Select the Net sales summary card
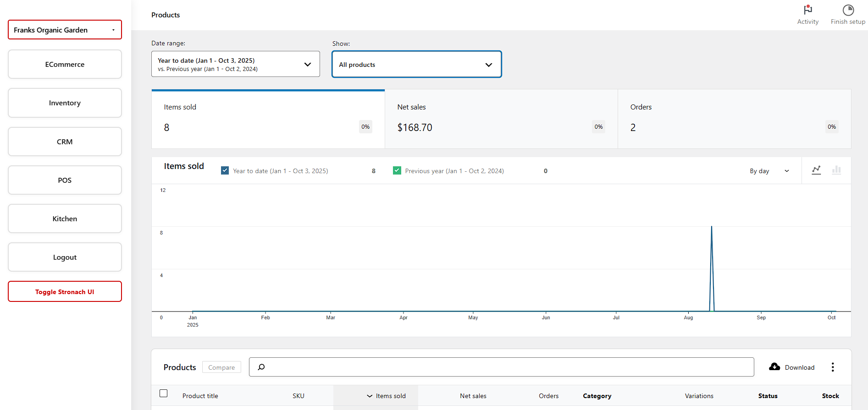 501,119
